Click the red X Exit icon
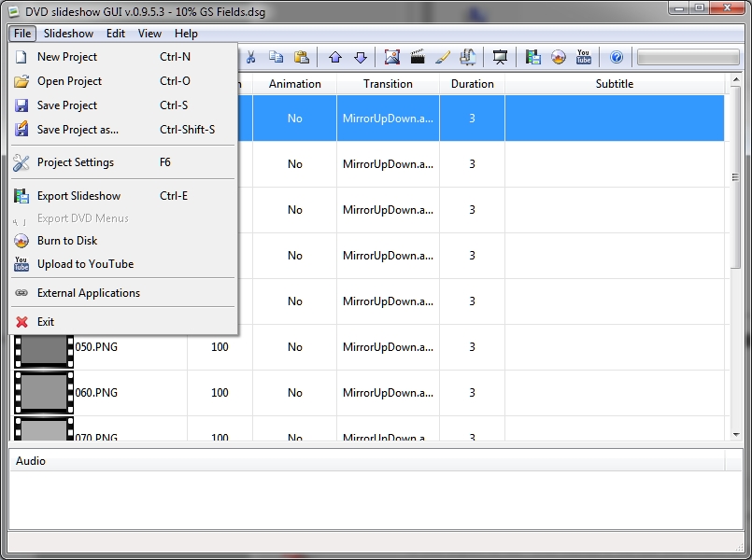 pos(21,322)
